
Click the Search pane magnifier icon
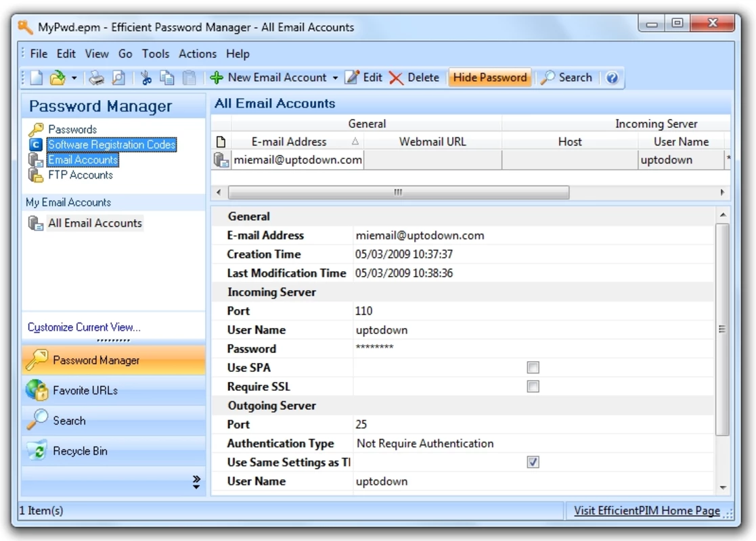tap(37, 419)
